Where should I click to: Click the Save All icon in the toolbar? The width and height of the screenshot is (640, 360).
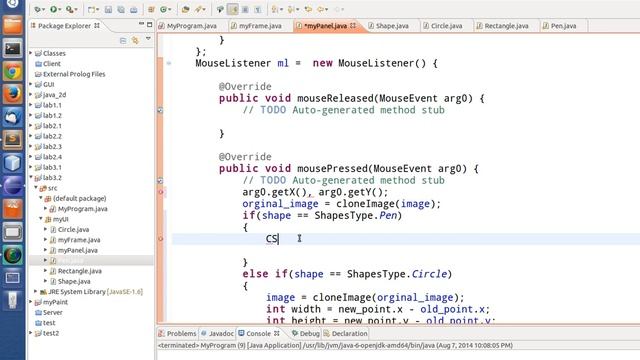(121, 9)
